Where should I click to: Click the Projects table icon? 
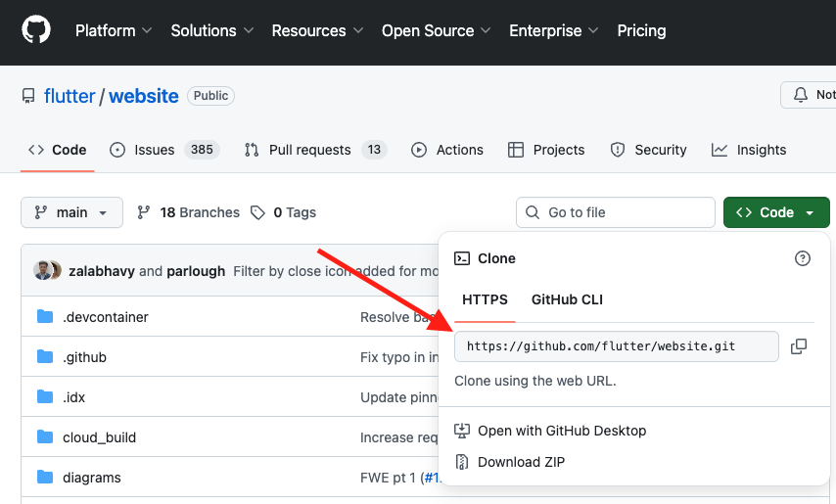pyautogui.click(x=516, y=151)
